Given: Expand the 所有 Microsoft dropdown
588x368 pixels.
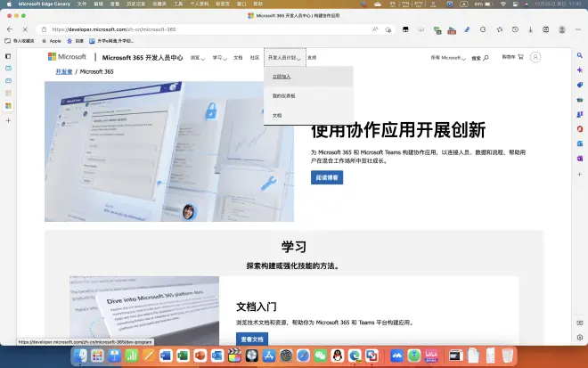Looking at the screenshot, I should (x=448, y=58).
